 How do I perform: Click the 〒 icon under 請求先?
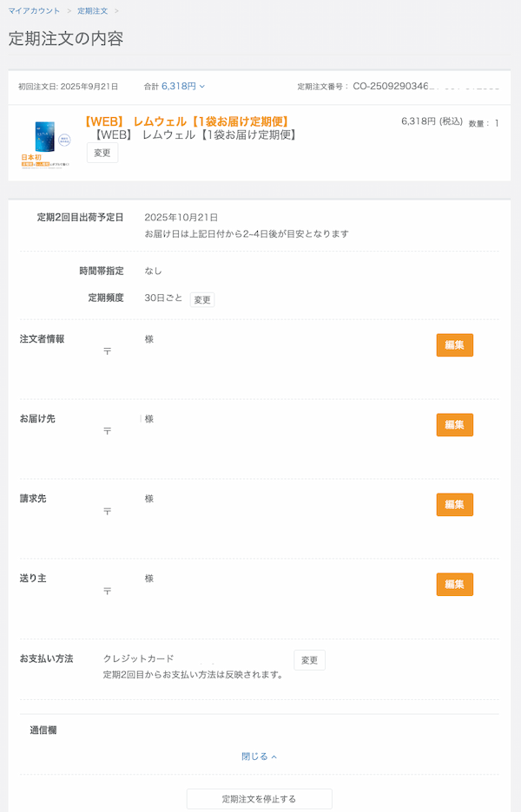108,512
